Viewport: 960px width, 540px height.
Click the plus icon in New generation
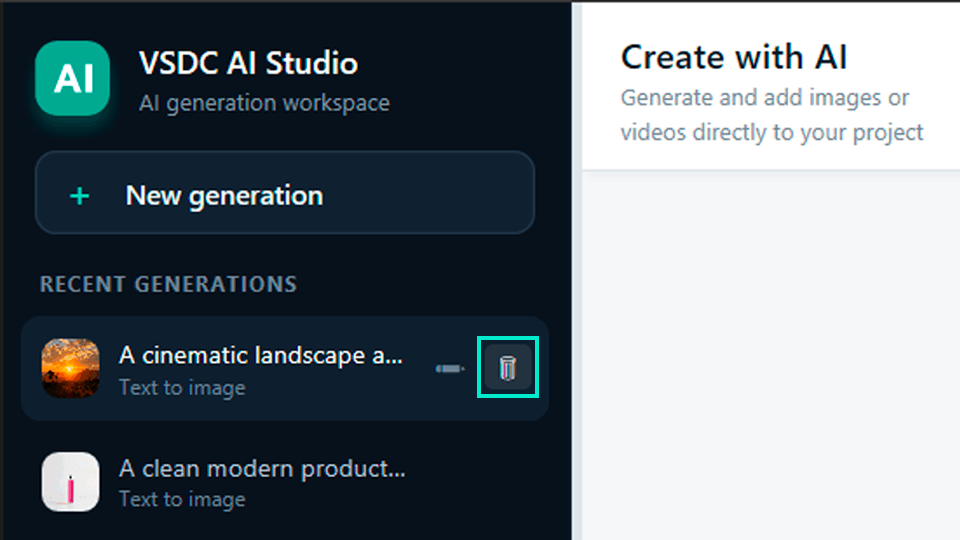click(x=80, y=197)
